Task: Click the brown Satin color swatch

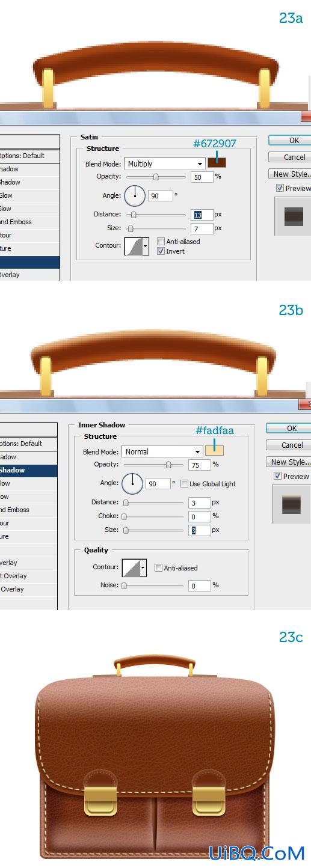Action: [x=217, y=162]
